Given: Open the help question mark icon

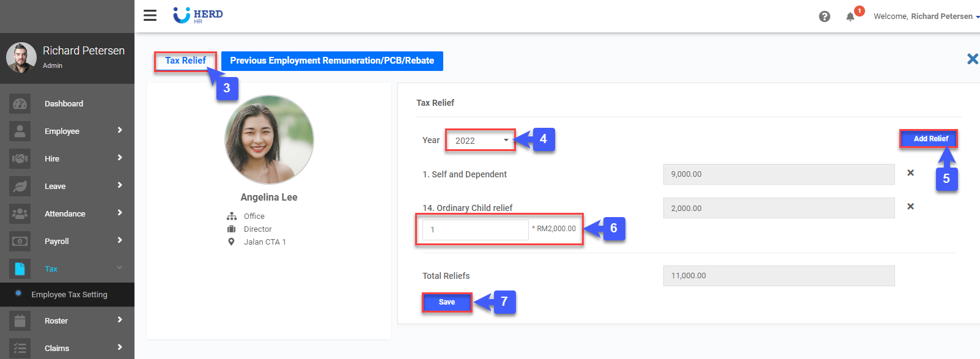Looking at the screenshot, I should pos(824,17).
